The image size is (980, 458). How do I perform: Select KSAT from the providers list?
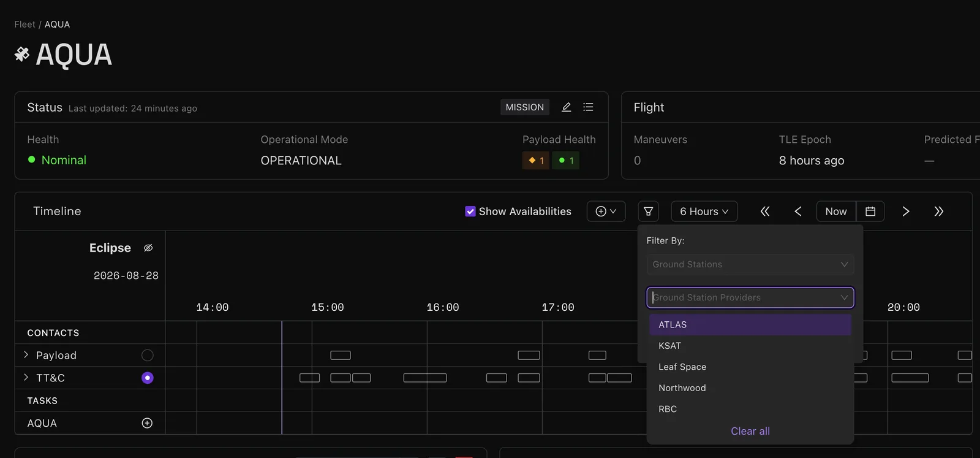point(750,346)
